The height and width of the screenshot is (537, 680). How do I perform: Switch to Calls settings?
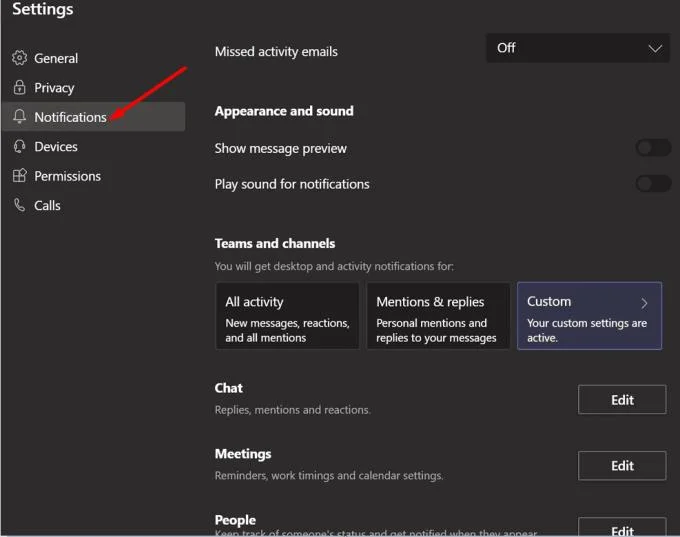tap(93, 205)
